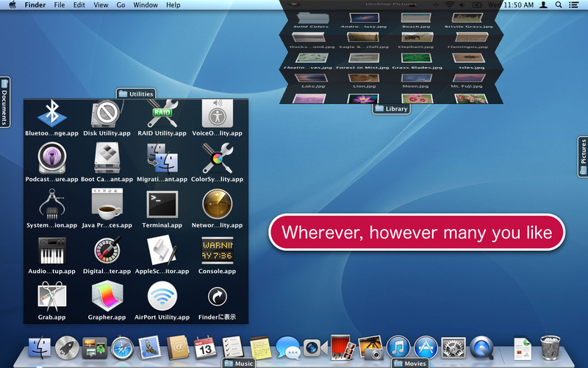Select Isles.jpg thumbnail
588x368 pixels.
click(469, 57)
